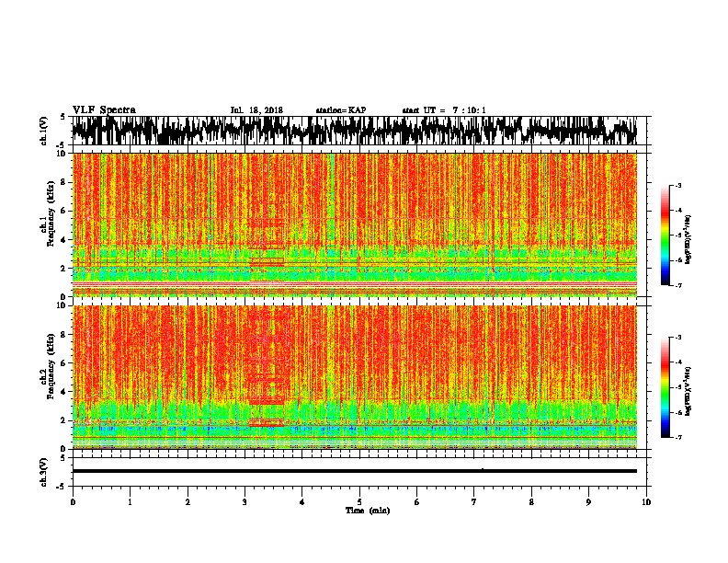The width and height of the screenshot is (728, 563).
Task: Click the time axis tick label 7
Action: tap(474, 502)
